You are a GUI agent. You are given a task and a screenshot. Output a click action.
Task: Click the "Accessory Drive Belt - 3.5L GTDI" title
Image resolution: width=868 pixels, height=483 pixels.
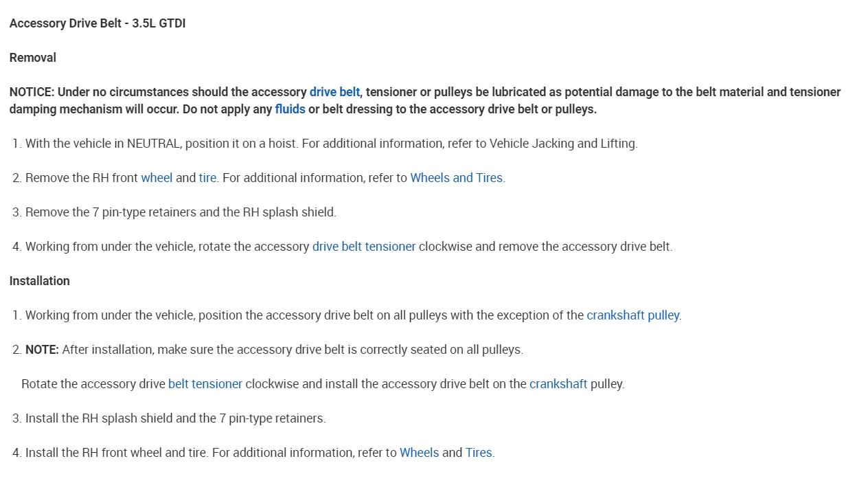[x=98, y=23]
